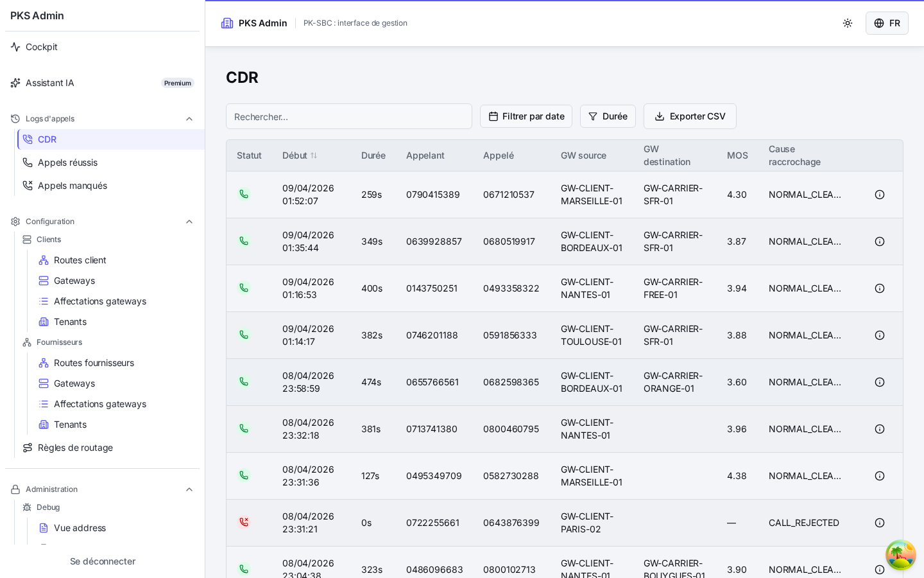Open the FR language selector
The width and height of the screenshot is (924, 578).
point(887,23)
